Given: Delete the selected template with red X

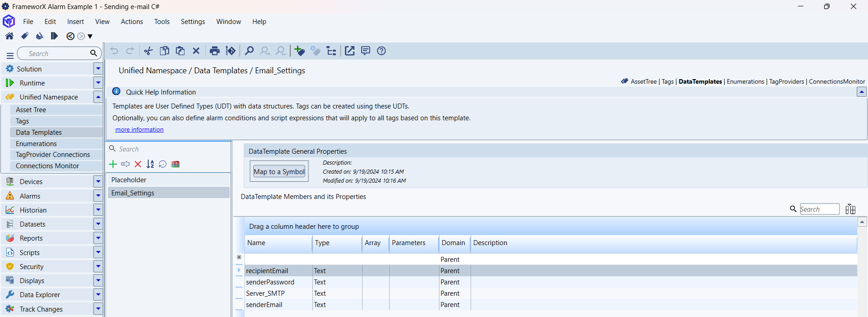Looking at the screenshot, I should click(138, 164).
